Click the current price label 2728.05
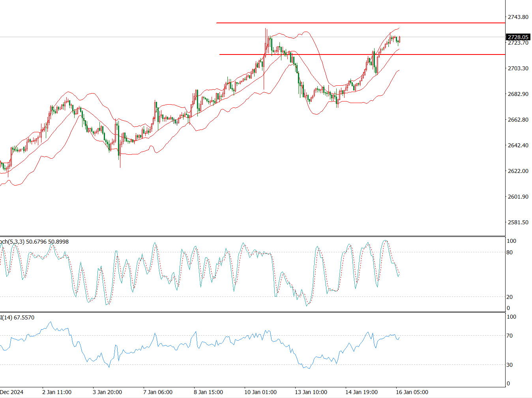Image resolution: width=532 pixels, height=398 pixels. [517, 37]
